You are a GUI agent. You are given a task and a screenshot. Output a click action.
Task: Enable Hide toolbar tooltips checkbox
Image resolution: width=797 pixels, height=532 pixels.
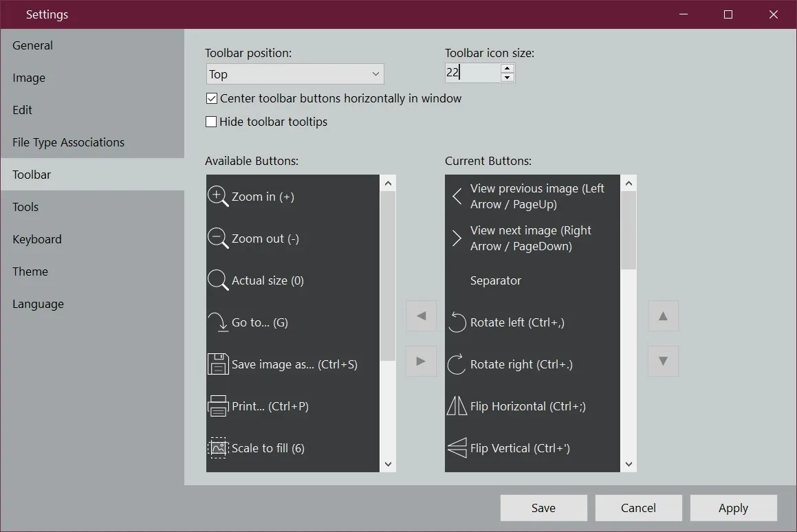point(211,122)
